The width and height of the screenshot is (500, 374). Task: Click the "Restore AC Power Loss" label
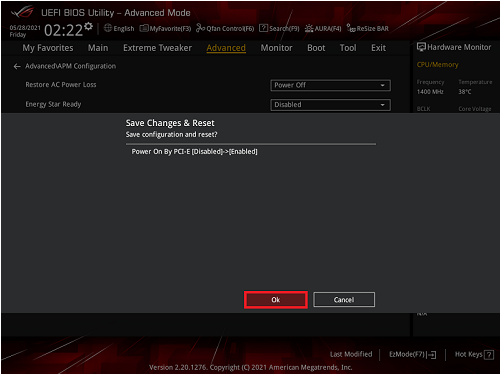pos(61,85)
